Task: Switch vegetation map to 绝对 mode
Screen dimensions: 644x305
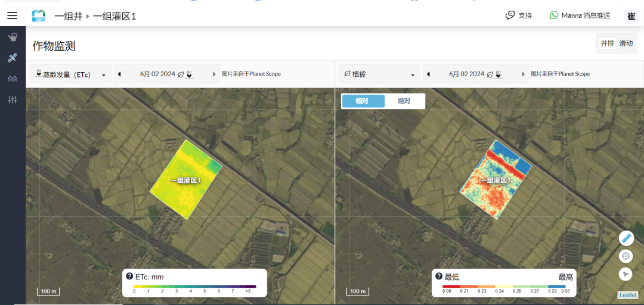Action: pyautogui.click(x=404, y=101)
